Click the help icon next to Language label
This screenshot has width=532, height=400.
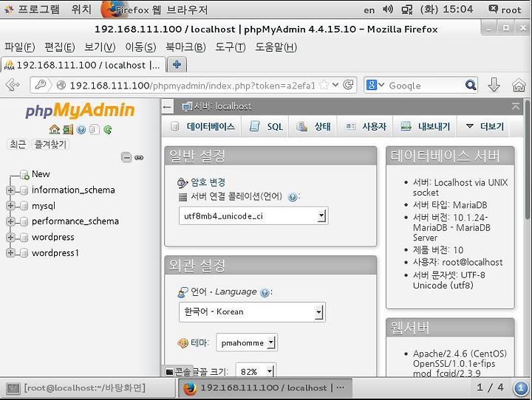coord(265,292)
